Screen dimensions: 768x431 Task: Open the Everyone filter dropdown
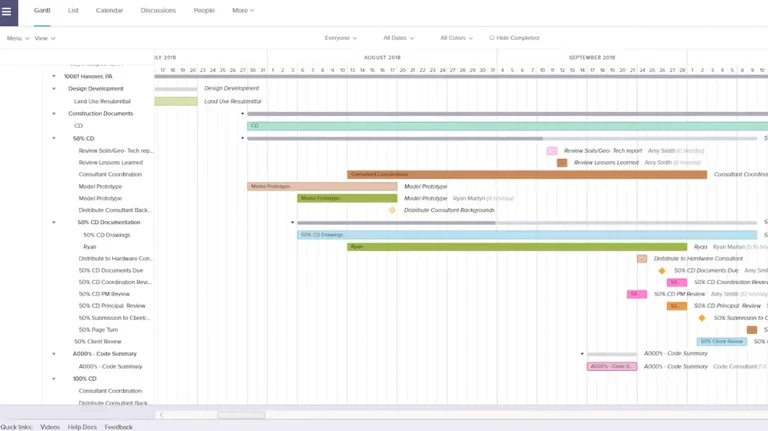point(341,38)
